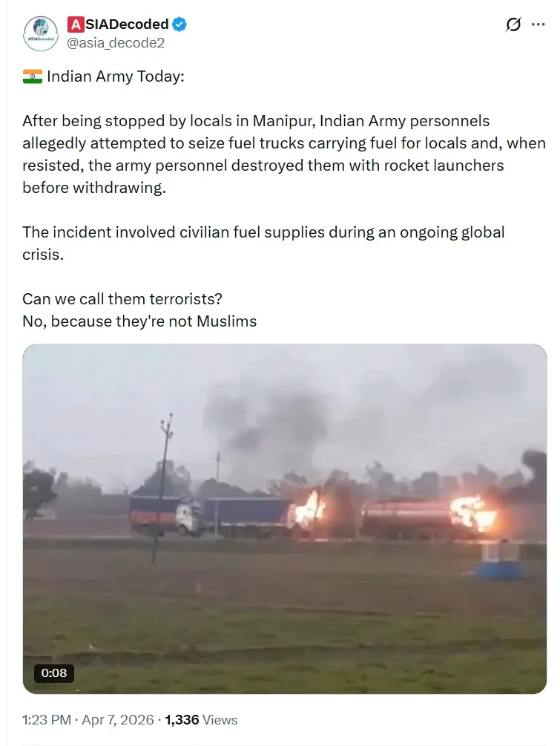This screenshot has width=560, height=746.
Task: Click the red A emoji in display name
Action: [x=75, y=24]
